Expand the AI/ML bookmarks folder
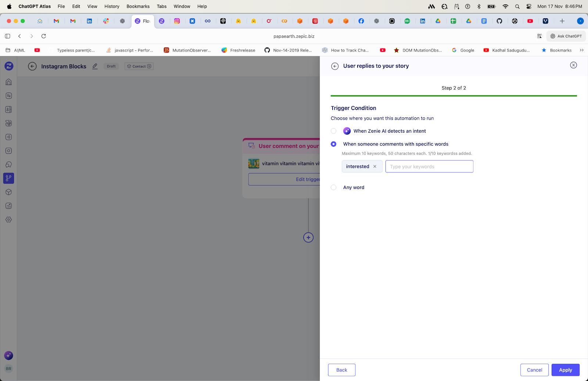 tap(15, 50)
